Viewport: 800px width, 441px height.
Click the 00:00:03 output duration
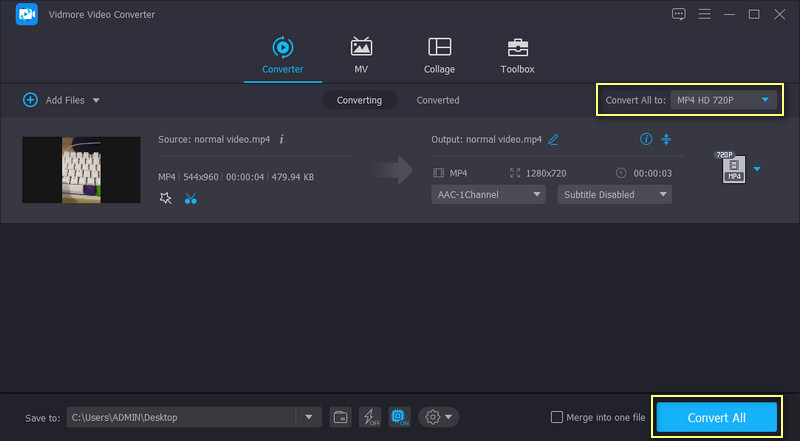(x=653, y=174)
